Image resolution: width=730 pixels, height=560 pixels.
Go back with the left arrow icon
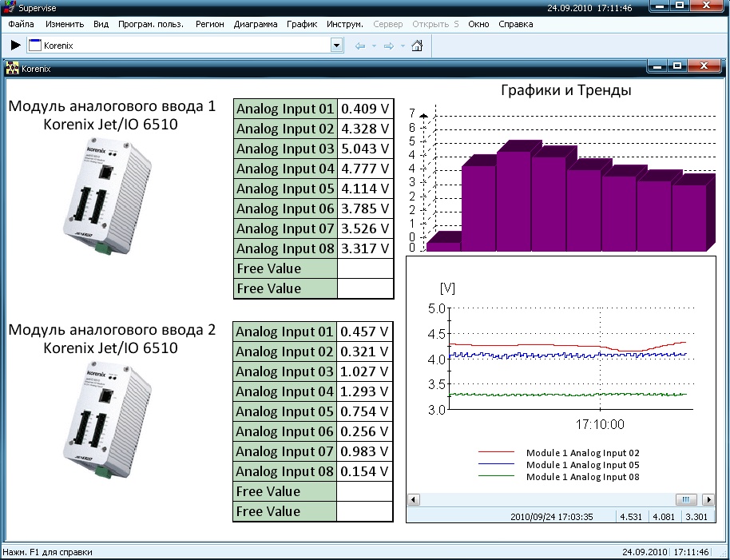(x=360, y=46)
